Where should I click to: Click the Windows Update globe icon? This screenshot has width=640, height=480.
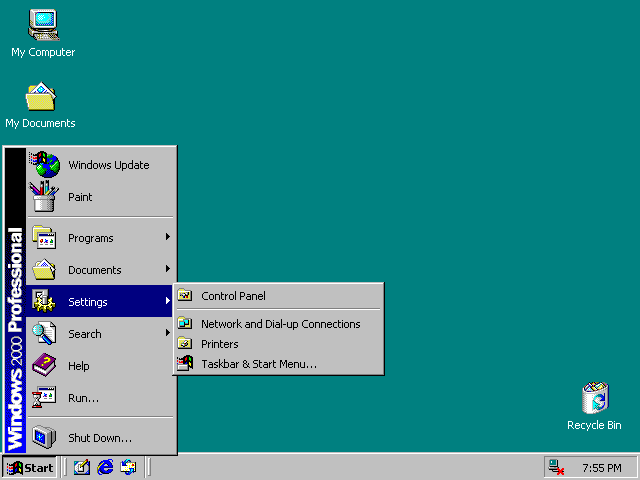45,164
